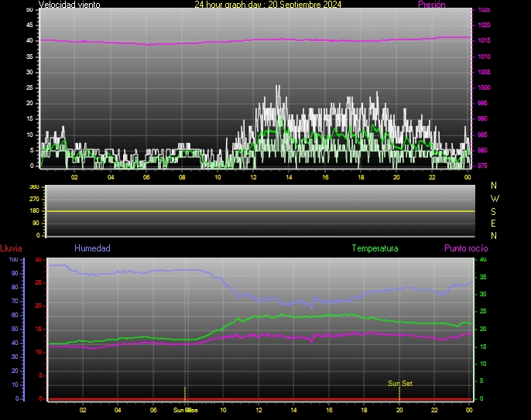Viewport: 531px width, 420px height.
Task: Click the 'Velocidad viento' label
Action: (x=69, y=5)
